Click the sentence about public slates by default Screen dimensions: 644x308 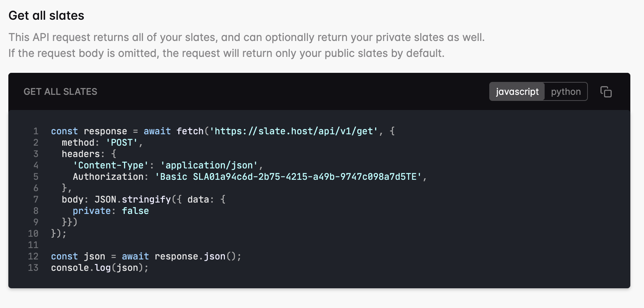226,53
